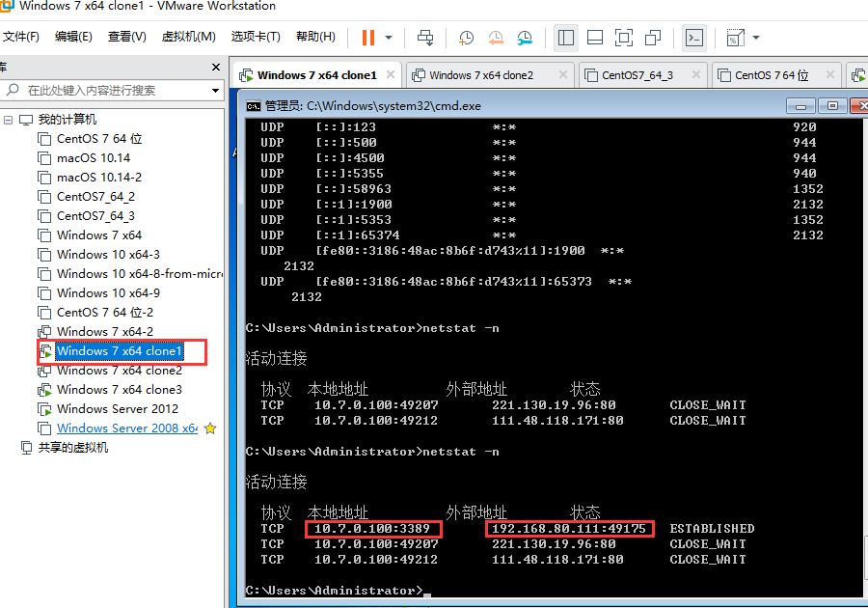Switch to the Windows 7 x64 clone1 tab

click(316, 75)
